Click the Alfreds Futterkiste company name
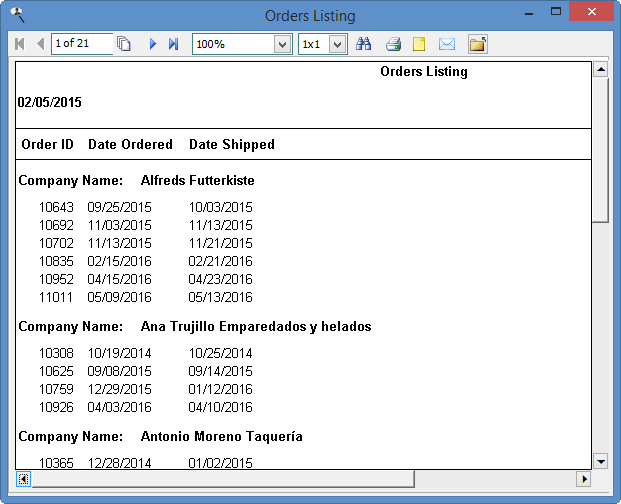This screenshot has width=621, height=504. coord(197,181)
